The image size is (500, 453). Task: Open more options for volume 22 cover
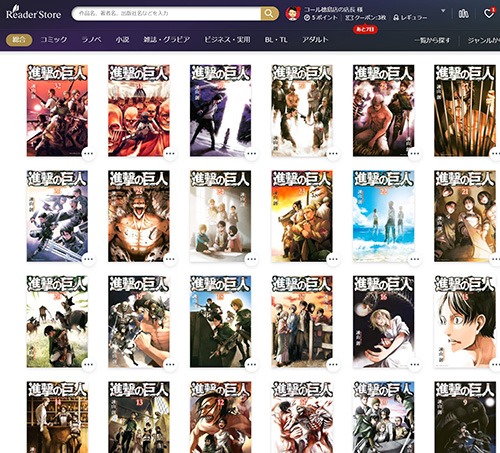point(415,259)
